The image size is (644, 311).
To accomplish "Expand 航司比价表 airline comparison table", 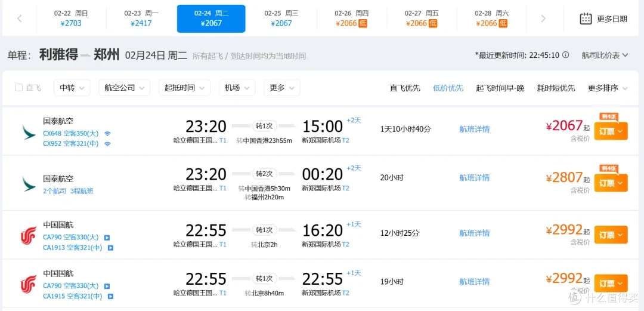I will tap(605, 55).
